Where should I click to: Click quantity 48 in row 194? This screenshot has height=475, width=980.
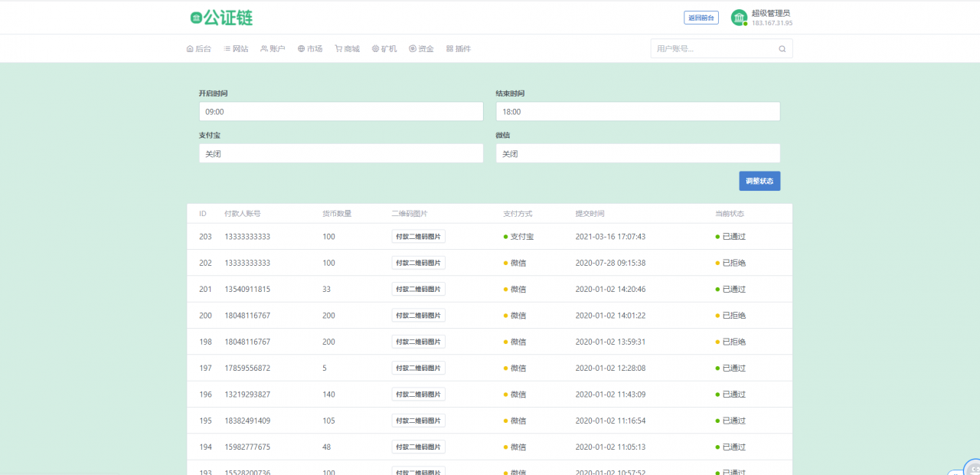327,447
